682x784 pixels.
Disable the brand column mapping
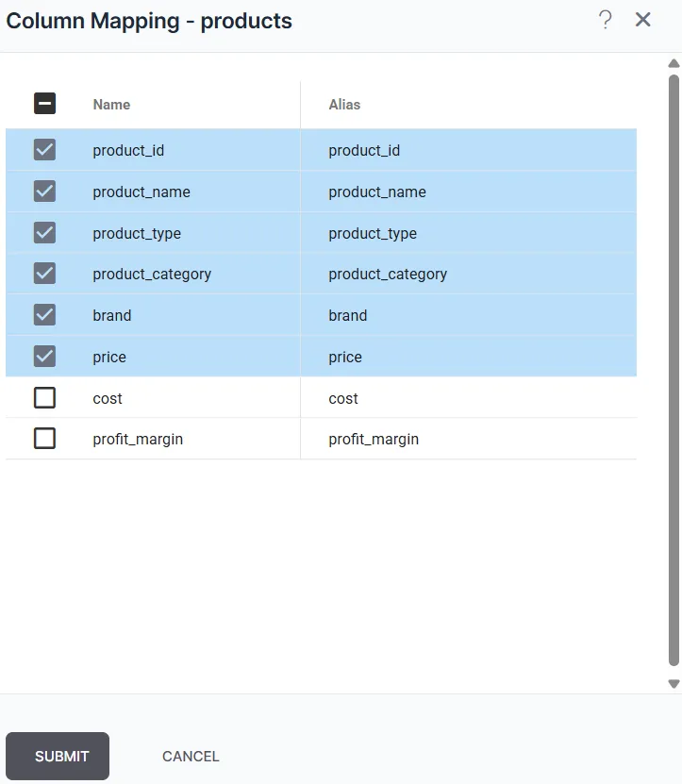click(44, 315)
